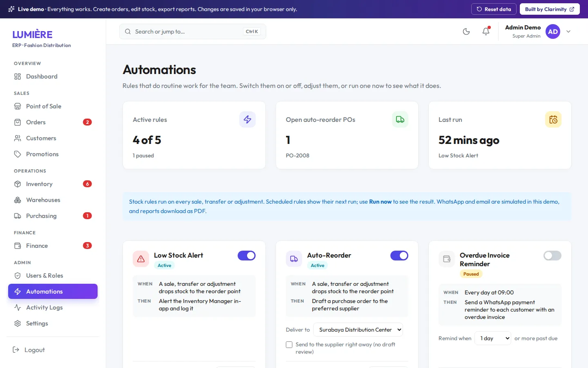Screen dimensions: 588x368
Task: Open the Deliver to warehouse dropdown
Action: click(358, 330)
